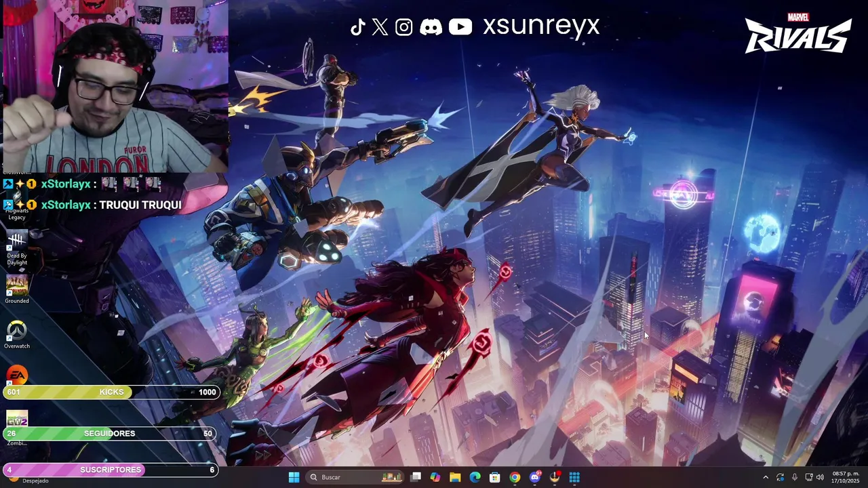Image resolution: width=868 pixels, height=488 pixels.
Task: Open the blue grid app on taskbar
Action: coord(574,477)
